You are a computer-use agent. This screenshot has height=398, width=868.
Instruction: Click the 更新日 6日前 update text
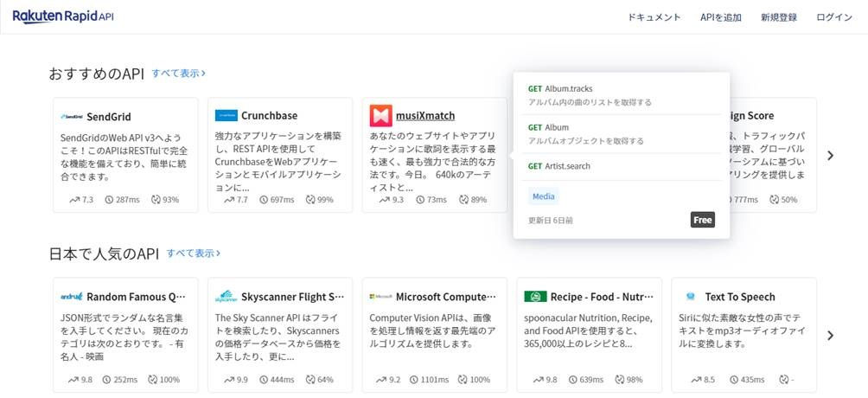550,220
